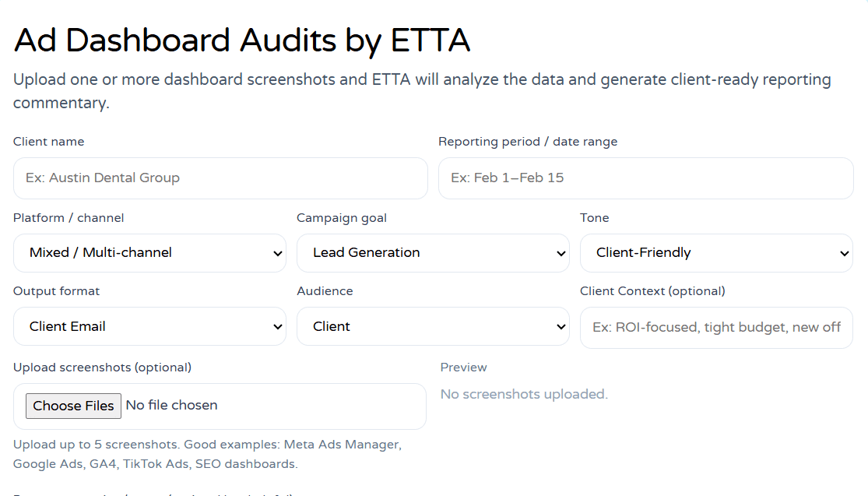The image size is (868, 496).
Task: Click the Upload screenshots (optional) label
Action: pyautogui.click(x=102, y=367)
